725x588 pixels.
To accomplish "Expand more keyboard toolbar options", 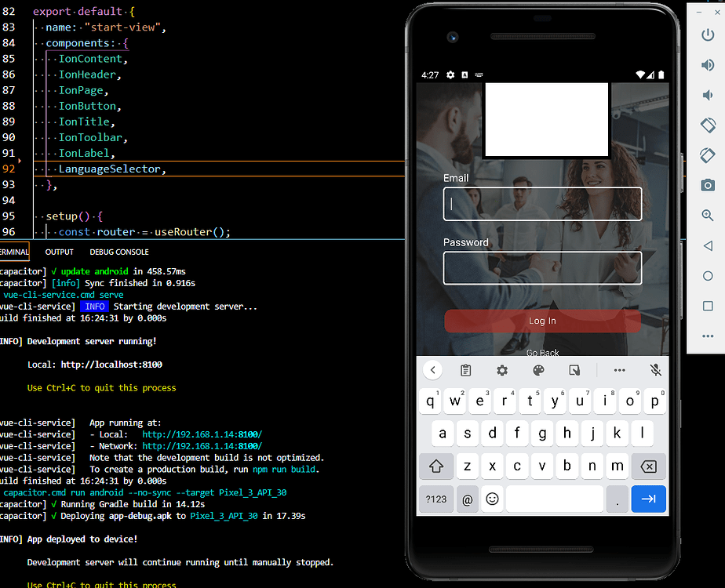I will (x=619, y=369).
